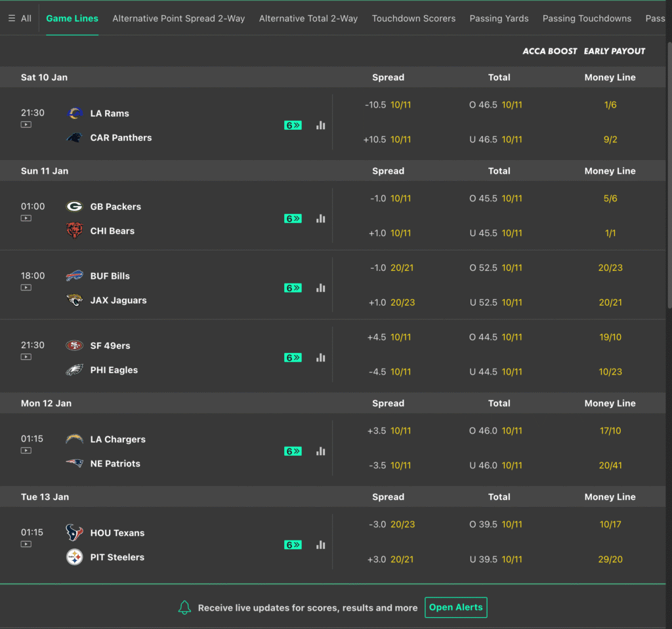The width and height of the screenshot is (672, 629).
Task: Open the hamburger All menu icon
Action: click(12, 18)
